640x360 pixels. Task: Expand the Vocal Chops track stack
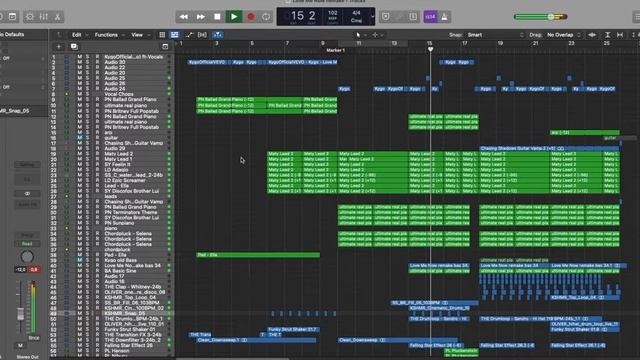[67, 94]
